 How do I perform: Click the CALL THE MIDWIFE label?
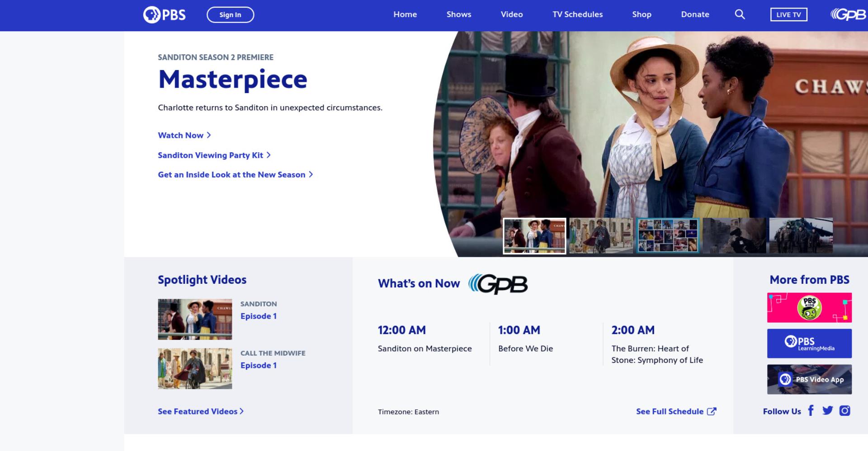click(273, 353)
